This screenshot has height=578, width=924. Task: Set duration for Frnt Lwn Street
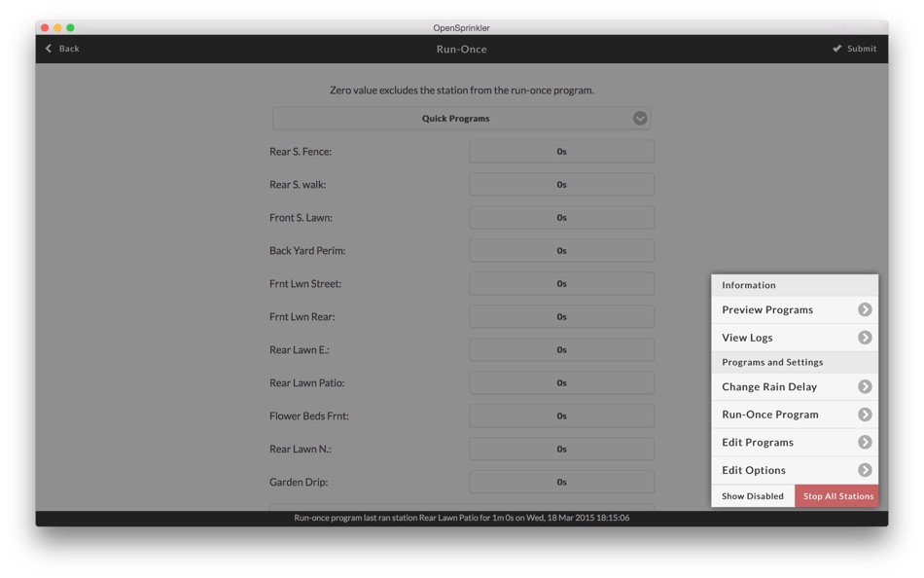(x=561, y=284)
